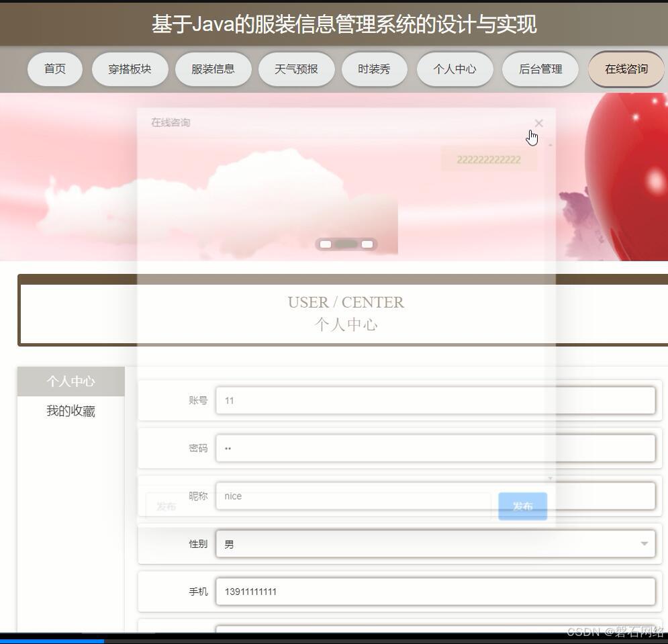Select the middle carousel indicator dot
The height and width of the screenshot is (644, 668).
[x=346, y=244]
